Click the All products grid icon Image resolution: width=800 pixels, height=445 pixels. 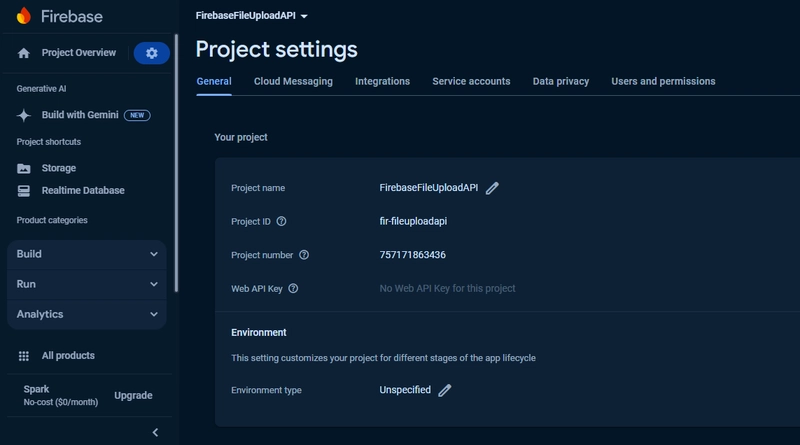23,356
